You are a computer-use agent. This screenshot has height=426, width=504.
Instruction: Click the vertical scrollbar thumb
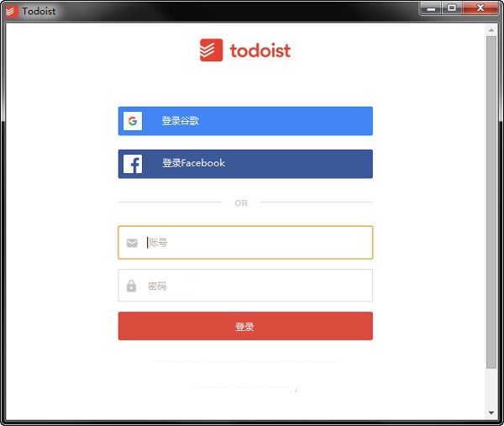click(x=491, y=202)
